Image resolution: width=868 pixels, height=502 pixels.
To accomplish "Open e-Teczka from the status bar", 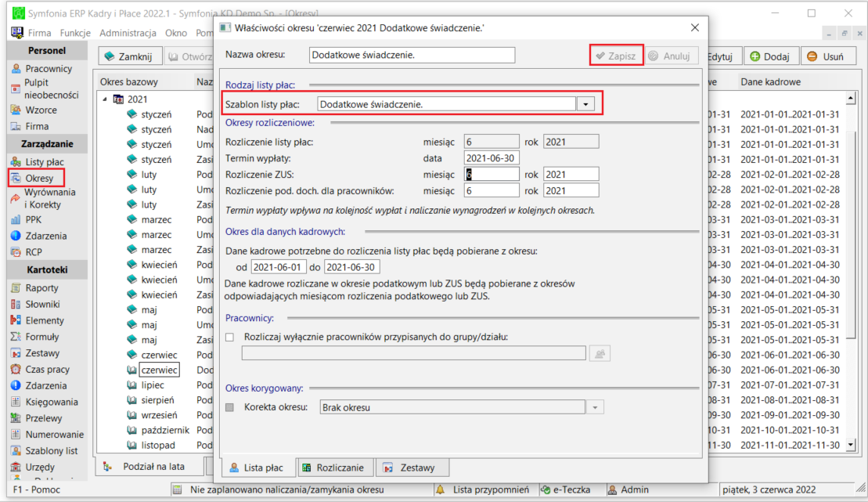I will pos(565,489).
